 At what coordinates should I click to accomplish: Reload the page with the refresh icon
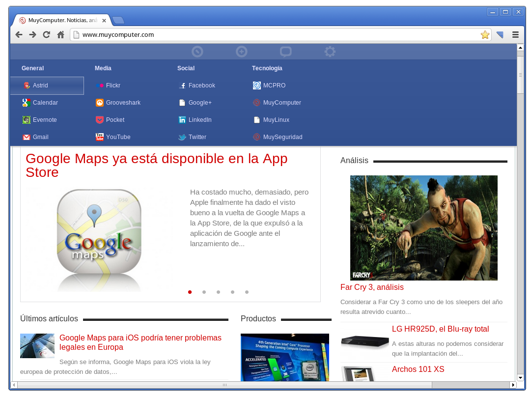click(x=47, y=34)
